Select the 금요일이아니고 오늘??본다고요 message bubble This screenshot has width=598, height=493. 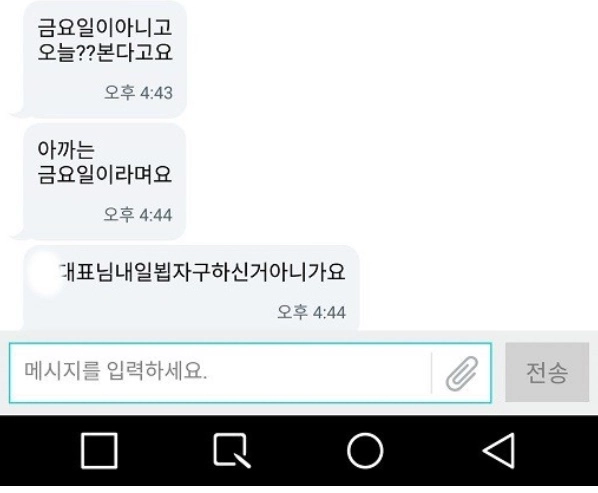coord(105,59)
